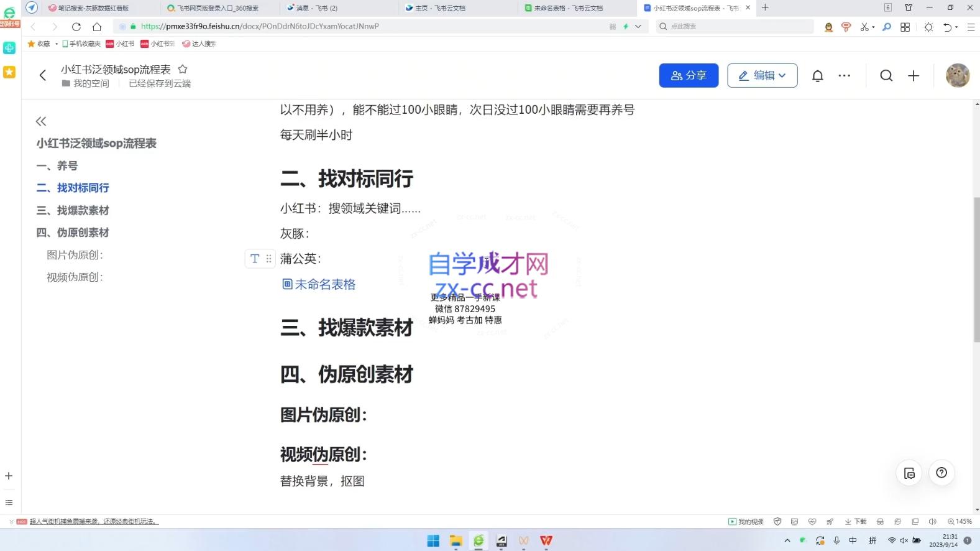Image resolution: width=980 pixels, height=551 pixels.
Task: Jump to 四、伪原创素材 in outline
Action: coord(73,233)
